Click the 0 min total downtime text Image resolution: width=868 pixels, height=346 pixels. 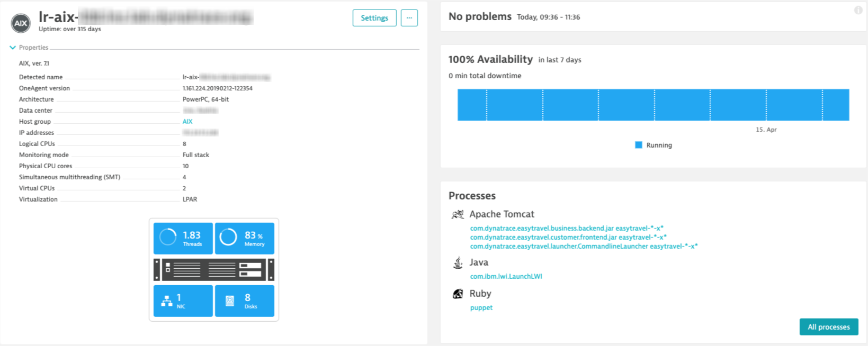485,76
